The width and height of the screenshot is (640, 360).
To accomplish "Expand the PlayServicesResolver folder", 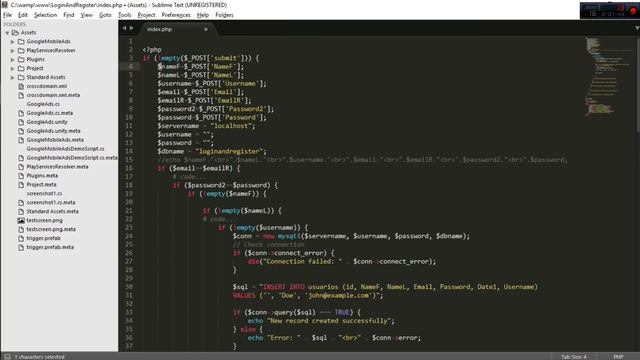I will pyautogui.click(x=13, y=51).
